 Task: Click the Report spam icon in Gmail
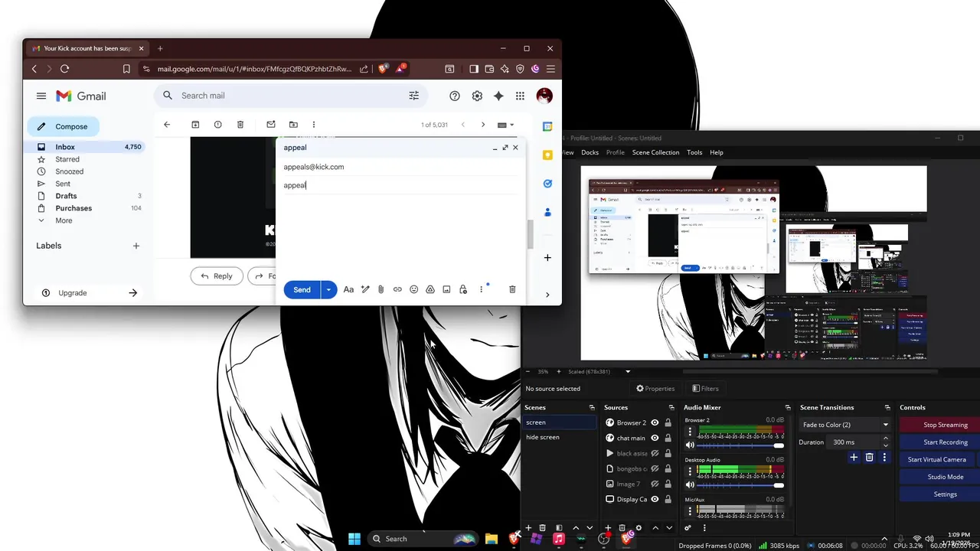tap(218, 125)
